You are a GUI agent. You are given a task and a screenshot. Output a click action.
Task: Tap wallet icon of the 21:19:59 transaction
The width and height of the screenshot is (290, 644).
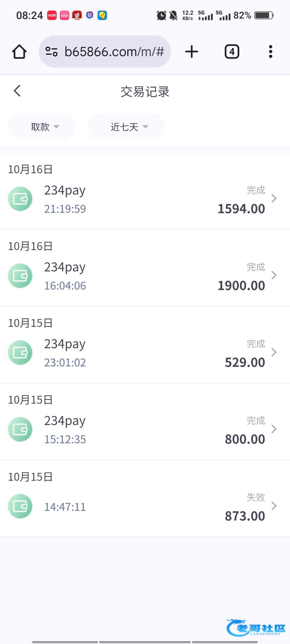[20, 199]
